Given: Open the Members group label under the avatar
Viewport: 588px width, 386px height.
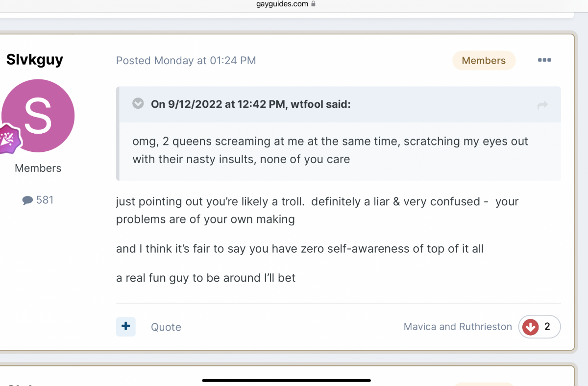Looking at the screenshot, I should (x=38, y=168).
